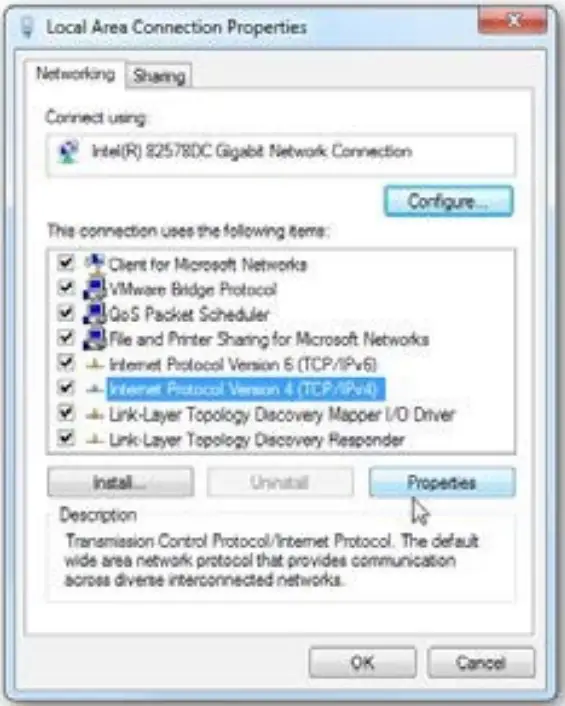Viewport: 565px width, 706px height.
Task: Disable the QoS Packet Scheduler checkbox
Action: point(66,312)
